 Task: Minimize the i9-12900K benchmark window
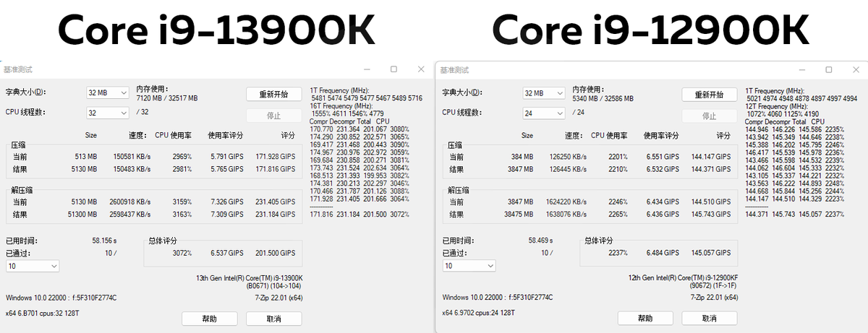801,70
